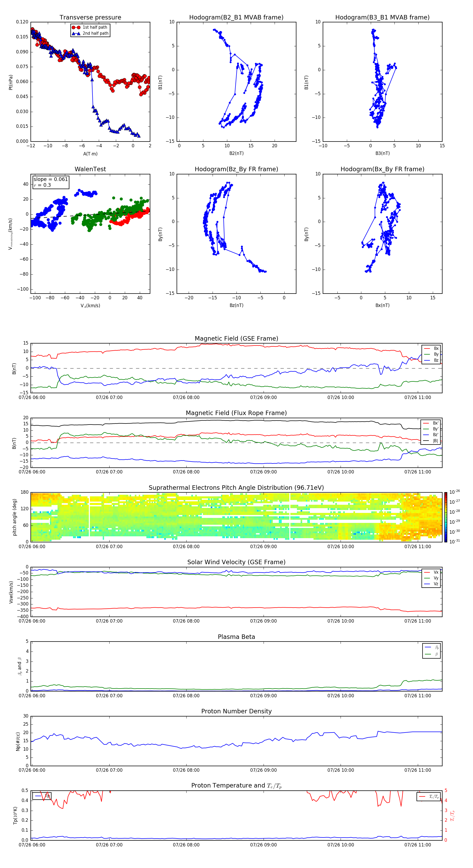Click the 'Tp' legend in temperature plot
The image size is (473, 868).
pyautogui.click(x=42, y=796)
